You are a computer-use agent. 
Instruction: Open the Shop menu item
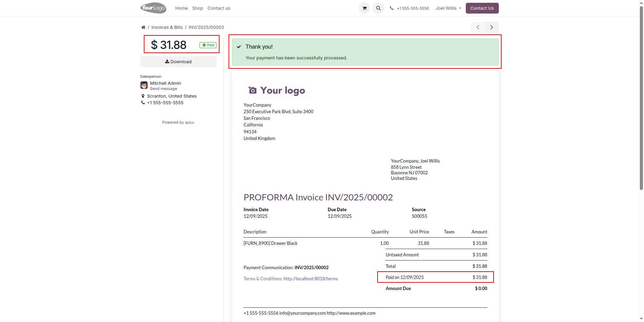coord(197,8)
